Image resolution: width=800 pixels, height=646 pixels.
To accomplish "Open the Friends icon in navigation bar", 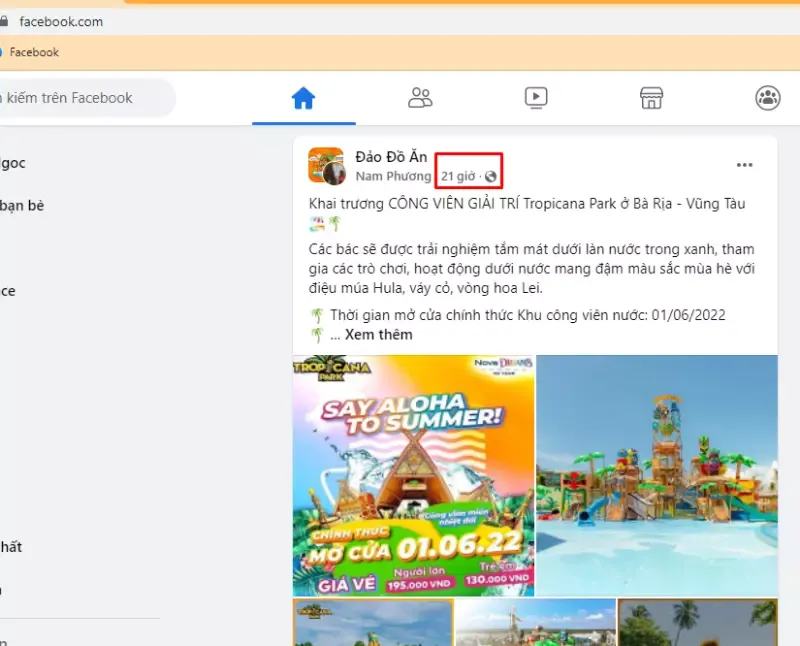I will click(420, 97).
